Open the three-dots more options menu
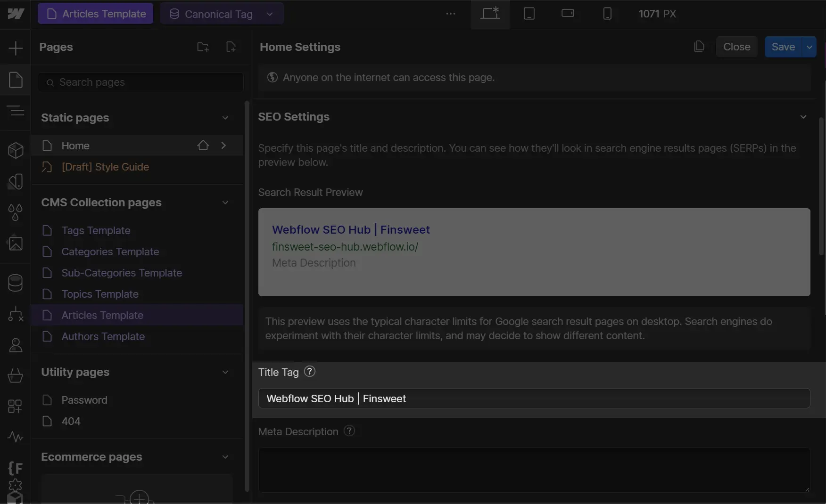The width and height of the screenshot is (826, 504). pos(451,14)
